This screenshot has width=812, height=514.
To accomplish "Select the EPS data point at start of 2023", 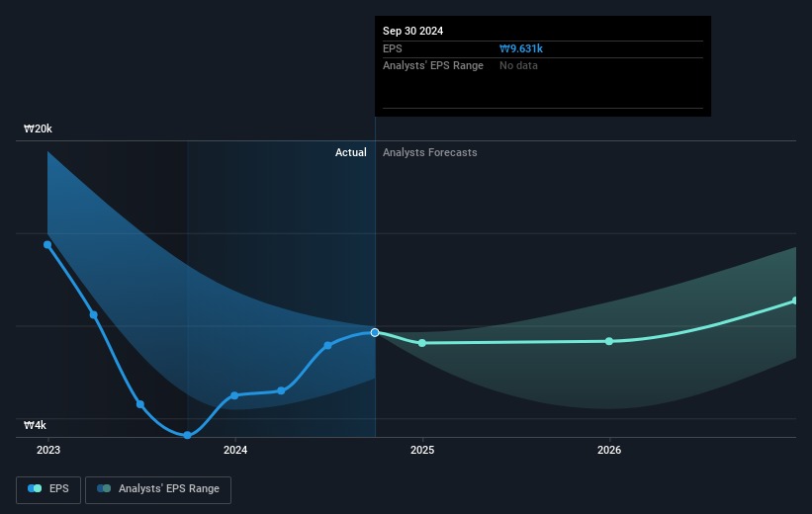I will (x=47, y=245).
